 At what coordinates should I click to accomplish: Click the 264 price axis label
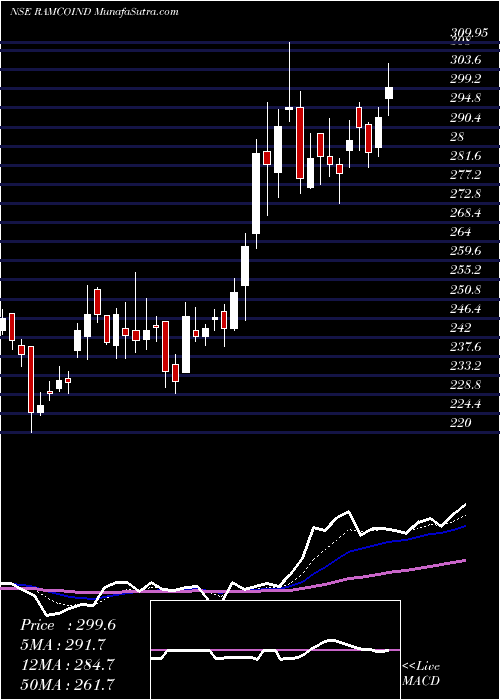(461, 232)
